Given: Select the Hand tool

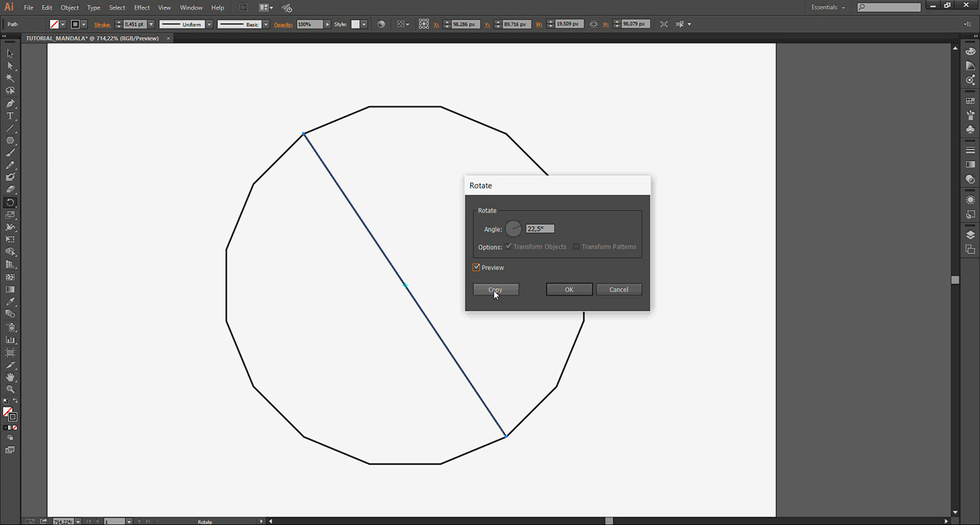Looking at the screenshot, I should [x=10, y=377].
